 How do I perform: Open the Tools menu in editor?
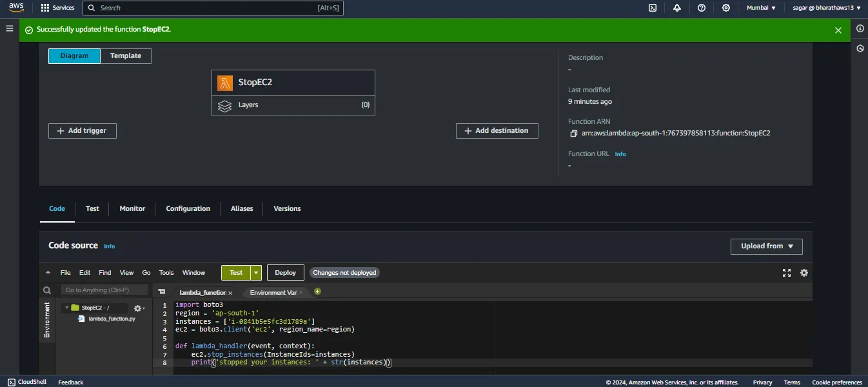[x=166, y=273]
